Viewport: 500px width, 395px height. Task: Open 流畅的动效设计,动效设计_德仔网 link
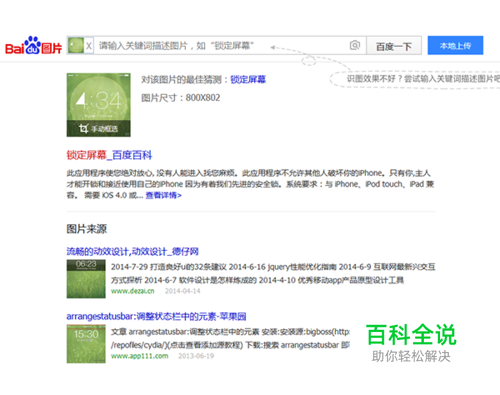133,251
